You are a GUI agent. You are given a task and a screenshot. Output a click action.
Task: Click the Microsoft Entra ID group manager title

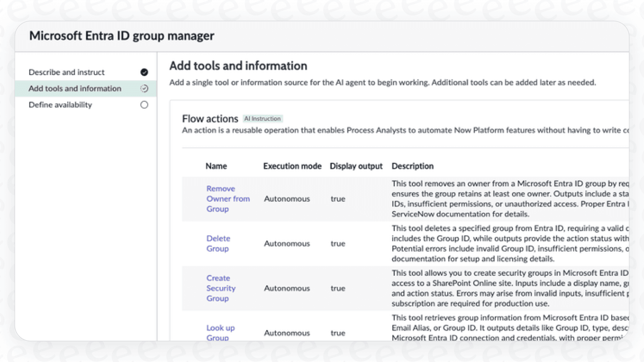(122, 36)
